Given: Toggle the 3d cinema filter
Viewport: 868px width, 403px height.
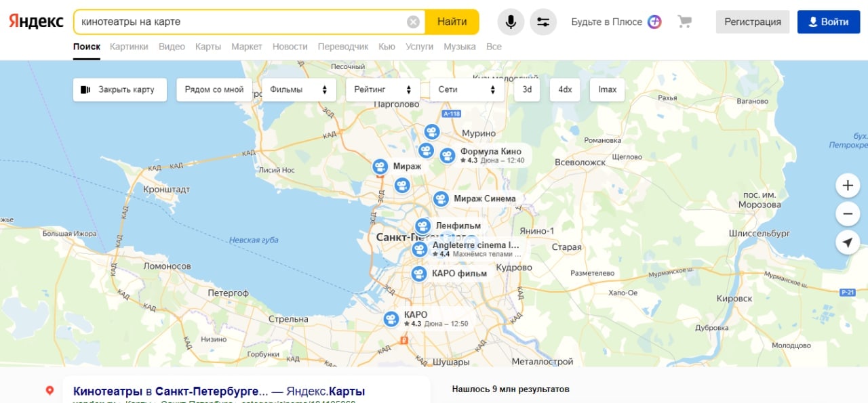Looking at the screenshot, I should click(527, 89).
